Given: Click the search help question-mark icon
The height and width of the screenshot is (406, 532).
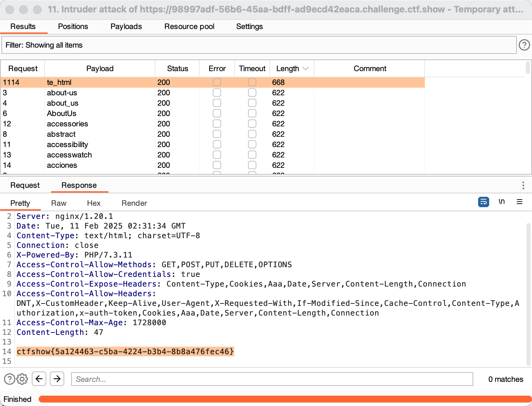Looking at the screenshot, I should pyautogui.click(x=9, y=379).
